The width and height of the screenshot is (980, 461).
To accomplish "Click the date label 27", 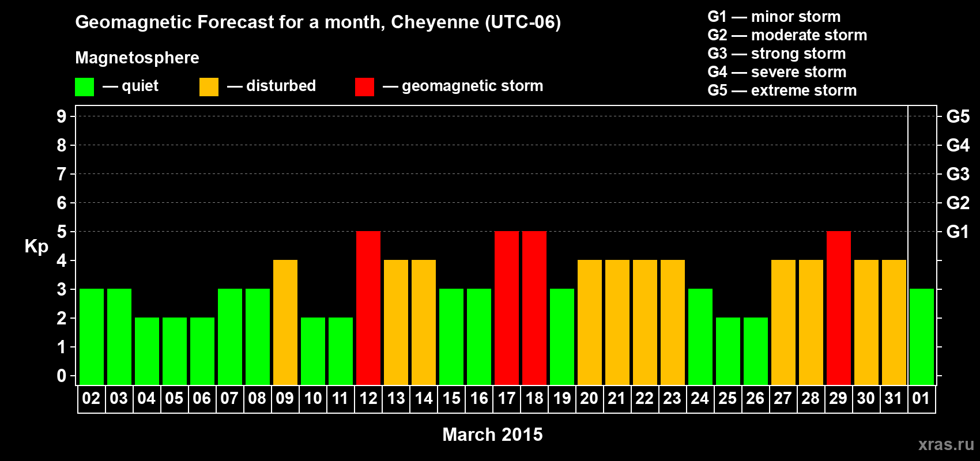I will (783, 398).
